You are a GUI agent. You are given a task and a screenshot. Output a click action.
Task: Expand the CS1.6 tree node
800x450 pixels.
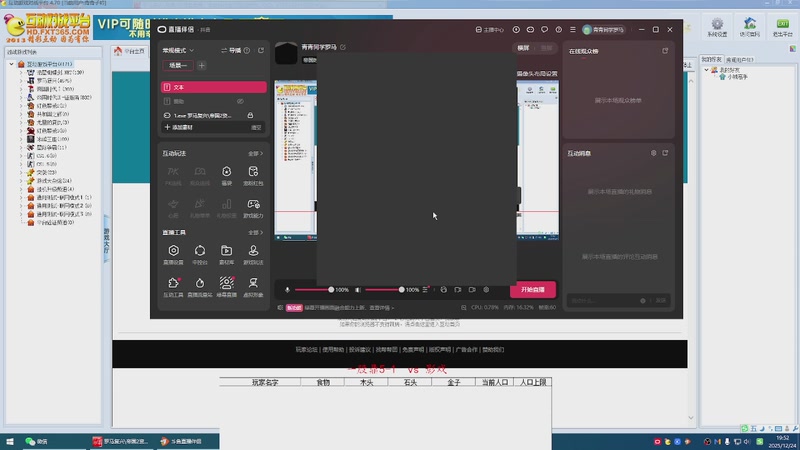21,156
